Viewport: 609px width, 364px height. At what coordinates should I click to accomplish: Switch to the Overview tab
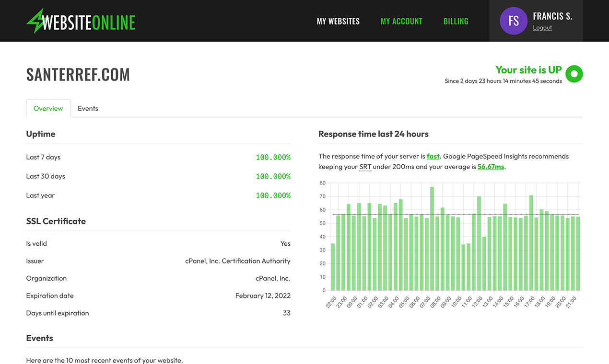(x=48, y=108)
